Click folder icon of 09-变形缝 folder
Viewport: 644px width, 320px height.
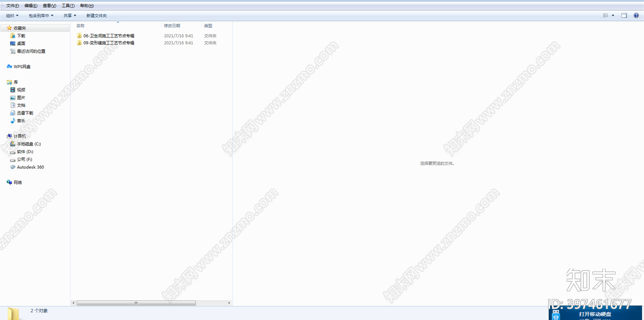pyautogui.click(x=79, y=43)
